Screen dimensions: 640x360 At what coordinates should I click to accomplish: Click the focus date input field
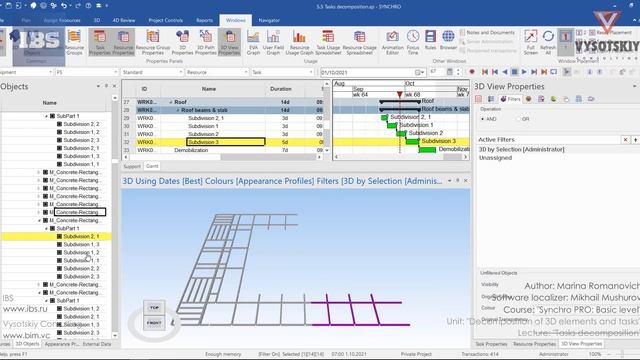tap(367, 72)
